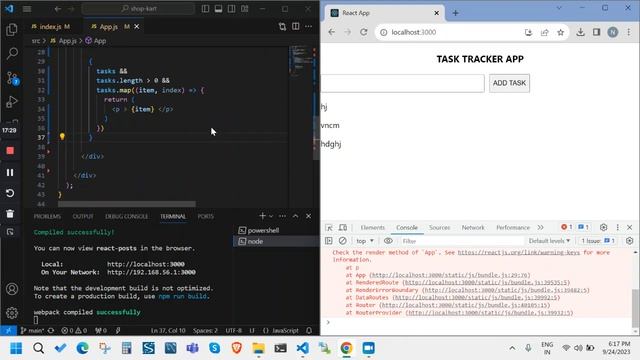640x360 pixels.
Task: Restart the screen recording
Action: click(x=10, y=193)
